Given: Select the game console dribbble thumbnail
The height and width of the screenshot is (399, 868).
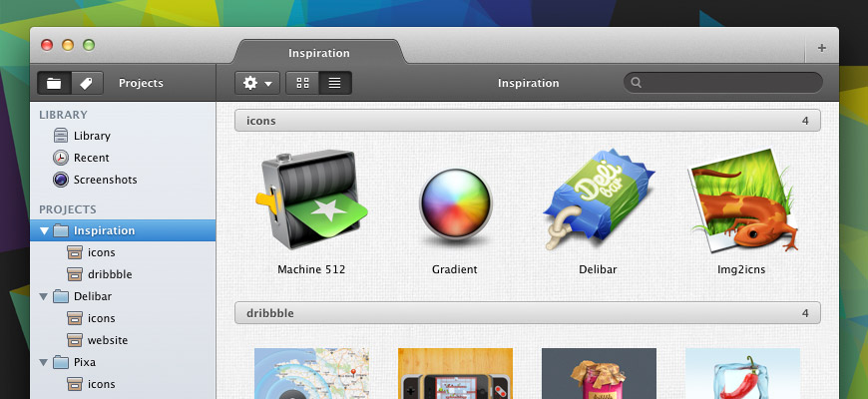Looking at the screenshot, I should (x=455, y=373).
